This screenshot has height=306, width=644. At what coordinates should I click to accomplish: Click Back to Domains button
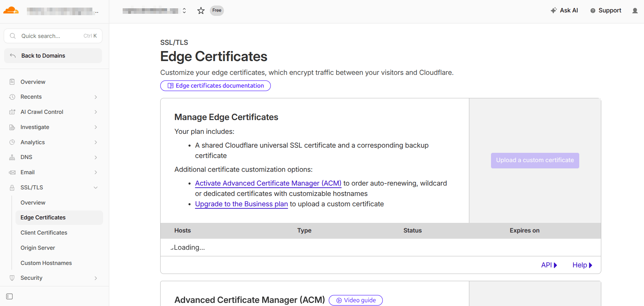click(x=53, y=56)
